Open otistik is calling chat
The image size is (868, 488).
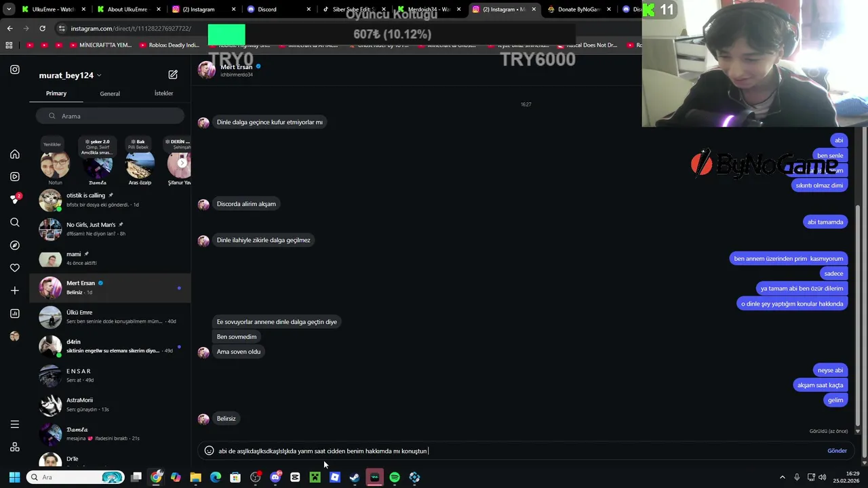(110, 200)
